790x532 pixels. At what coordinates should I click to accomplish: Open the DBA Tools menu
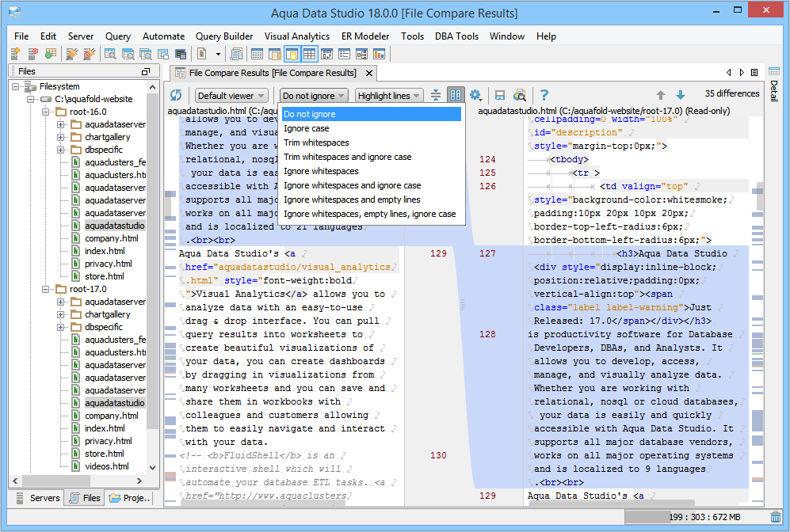click(456, 36)
